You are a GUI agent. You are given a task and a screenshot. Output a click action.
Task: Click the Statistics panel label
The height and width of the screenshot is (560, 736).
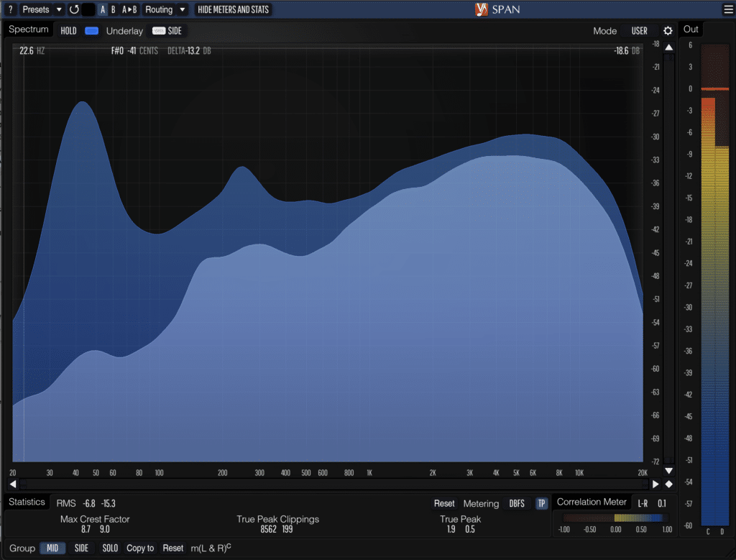point(27,502)
